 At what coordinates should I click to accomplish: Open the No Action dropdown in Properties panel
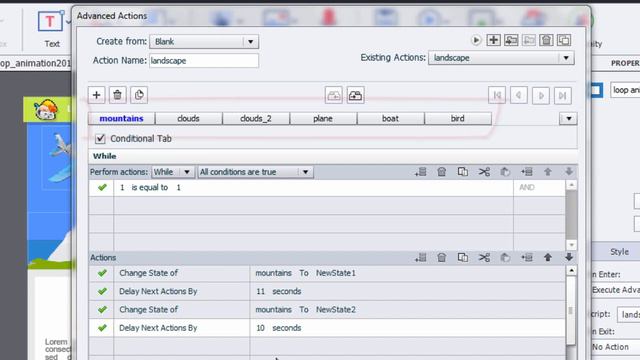coord(616,347)
